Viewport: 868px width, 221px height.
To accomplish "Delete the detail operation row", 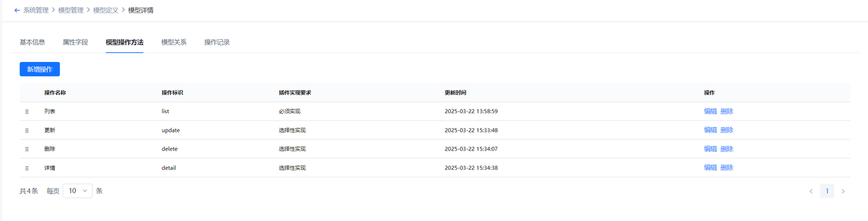I will [x=727, y=167].
